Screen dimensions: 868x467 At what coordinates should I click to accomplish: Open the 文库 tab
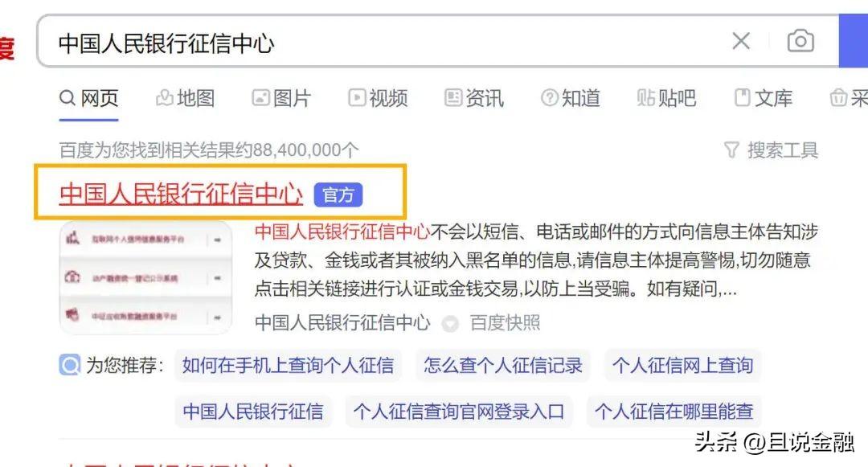coord(763,99)
